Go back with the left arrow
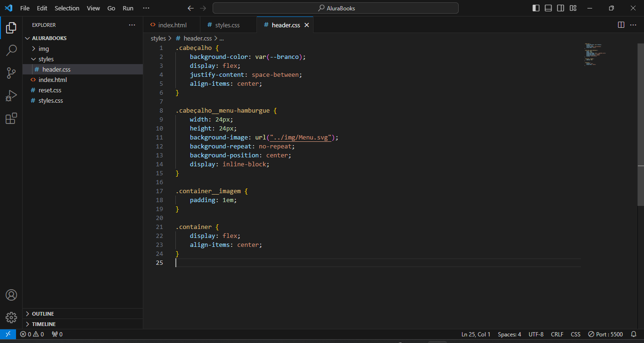 (190, 8)
